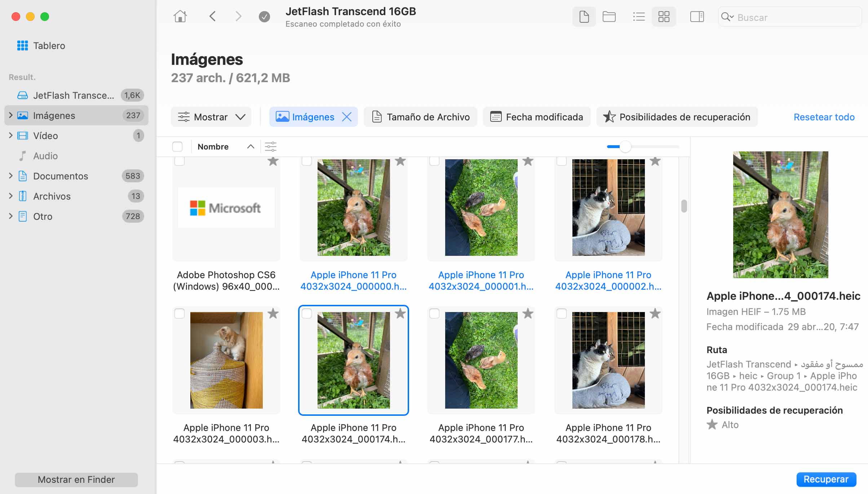The width and height of the screenshot is (868, 494).
Task: Check the 4032x3024_000003 image checkbox
Action: point(180,313)
